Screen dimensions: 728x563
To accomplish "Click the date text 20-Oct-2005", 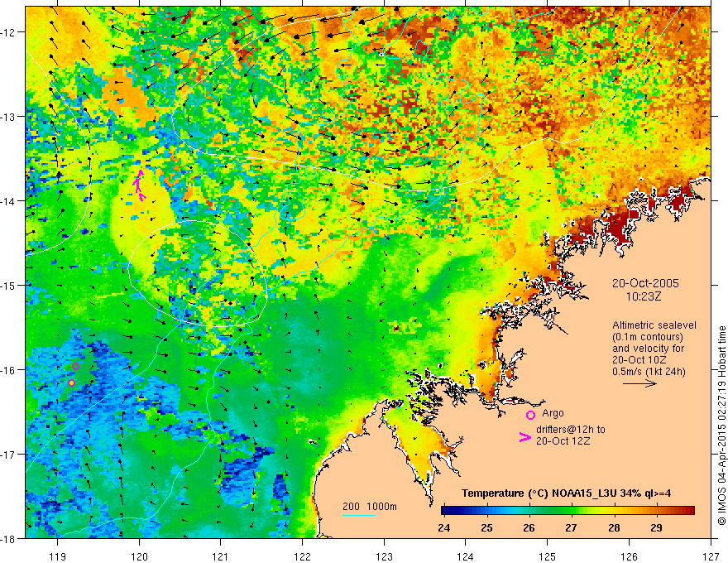I will coord(645,283).
